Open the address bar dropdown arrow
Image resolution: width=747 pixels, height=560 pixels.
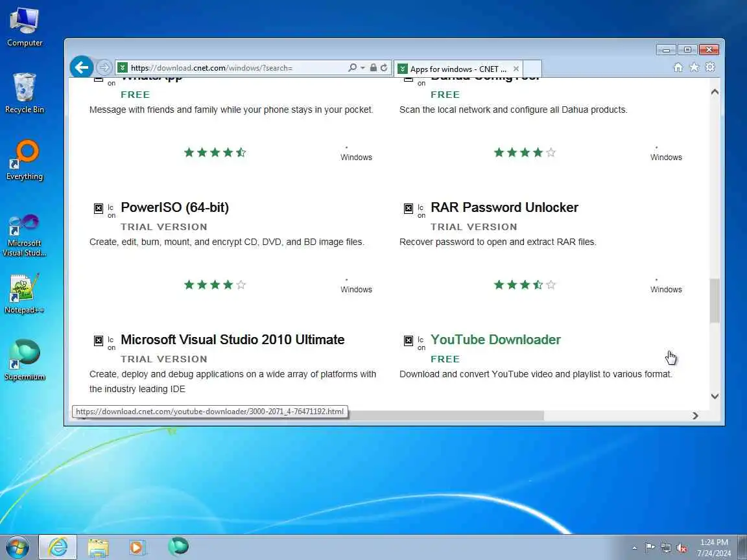362,67
